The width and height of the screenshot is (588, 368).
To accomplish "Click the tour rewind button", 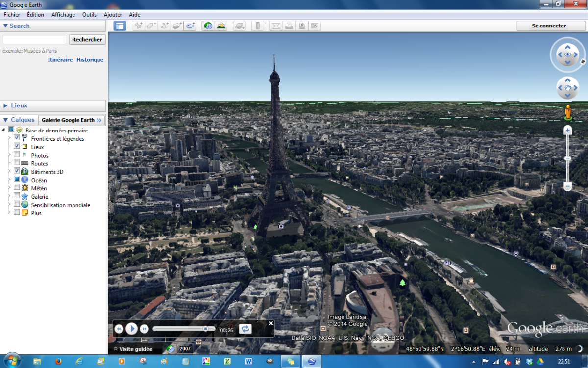I will point(119,329).
